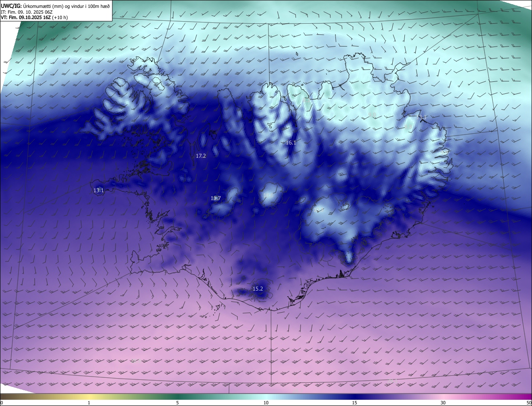Screen dimensions: 532x406
Task: Pick the yellow segment of the color scale
Action: pyautogui.click(x=89, y=397)
